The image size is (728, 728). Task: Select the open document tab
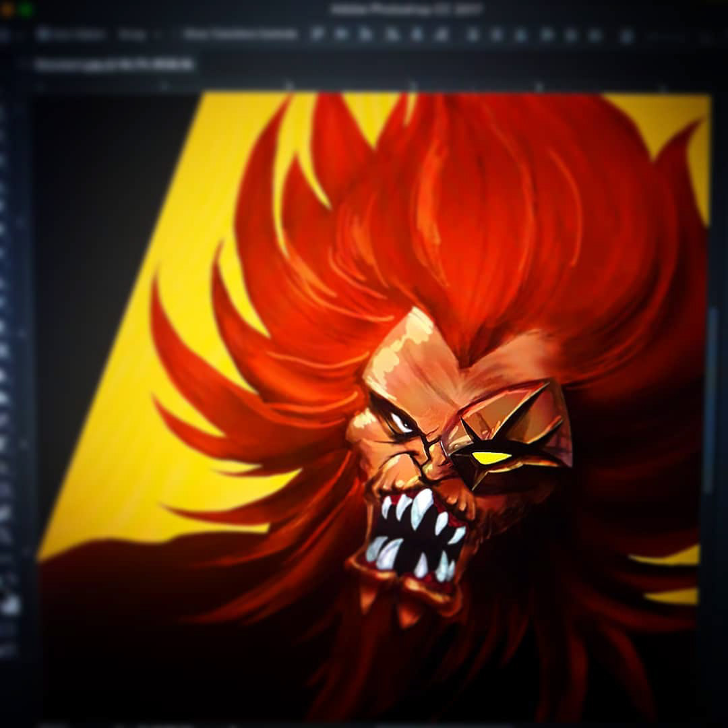pyautogui.click(x=114, y=65)
